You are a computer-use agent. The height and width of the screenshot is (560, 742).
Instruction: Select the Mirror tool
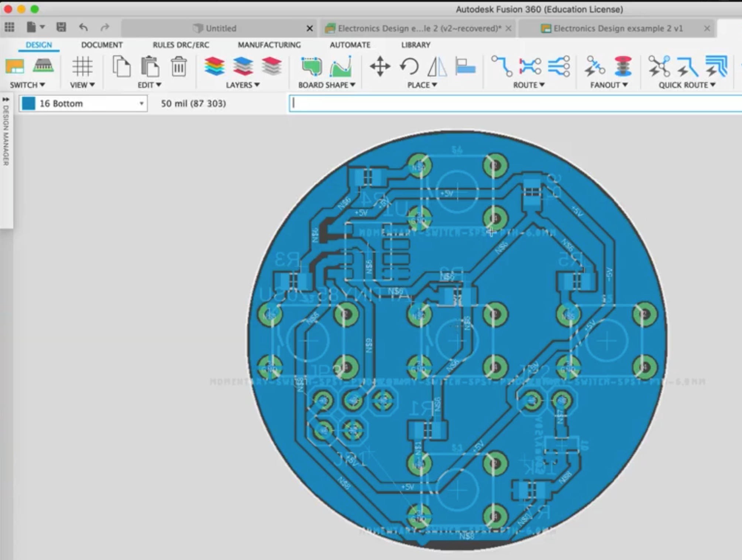tap(437, 67)
